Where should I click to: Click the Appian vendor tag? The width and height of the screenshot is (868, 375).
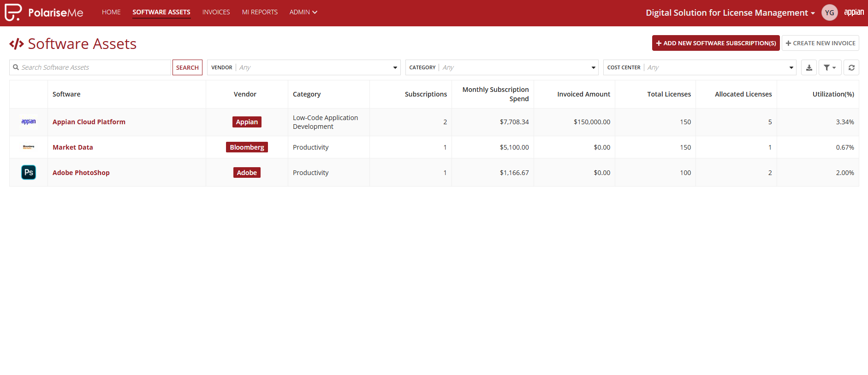(247, 122)
